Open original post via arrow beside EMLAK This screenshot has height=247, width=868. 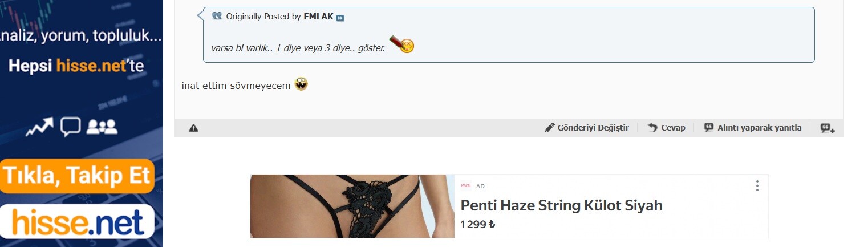(x=340, y=18)
